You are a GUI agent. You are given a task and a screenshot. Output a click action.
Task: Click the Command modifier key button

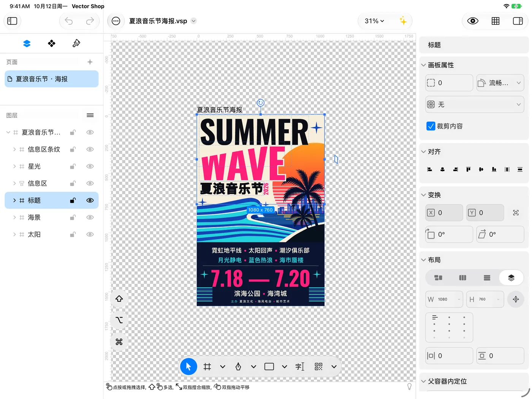click(x=119, y=342)
